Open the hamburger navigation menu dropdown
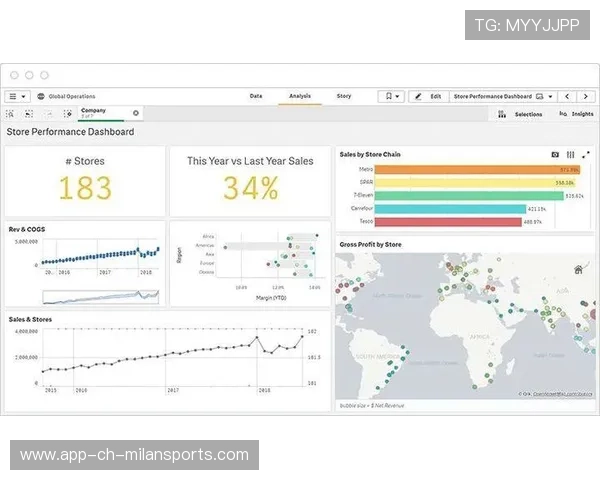The height and width of the screenshot is (480, 600). pos(18,97)
